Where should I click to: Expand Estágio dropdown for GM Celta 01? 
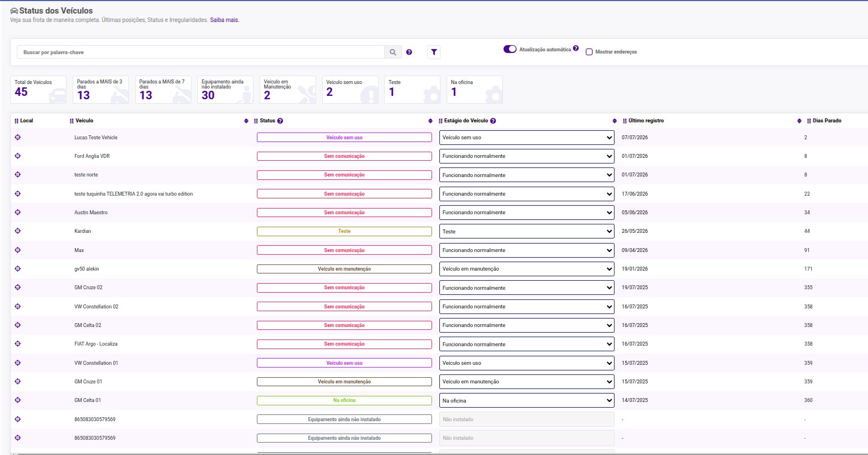(527, 400)
